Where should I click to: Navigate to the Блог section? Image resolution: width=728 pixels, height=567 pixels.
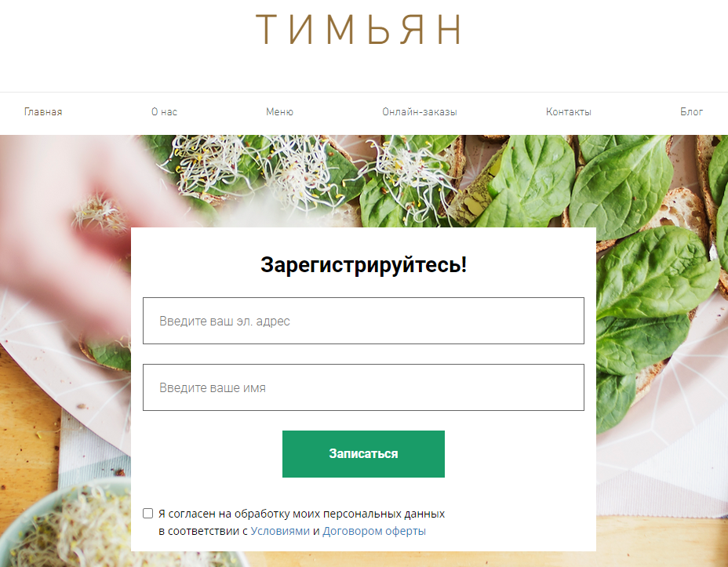click(691, 112)
